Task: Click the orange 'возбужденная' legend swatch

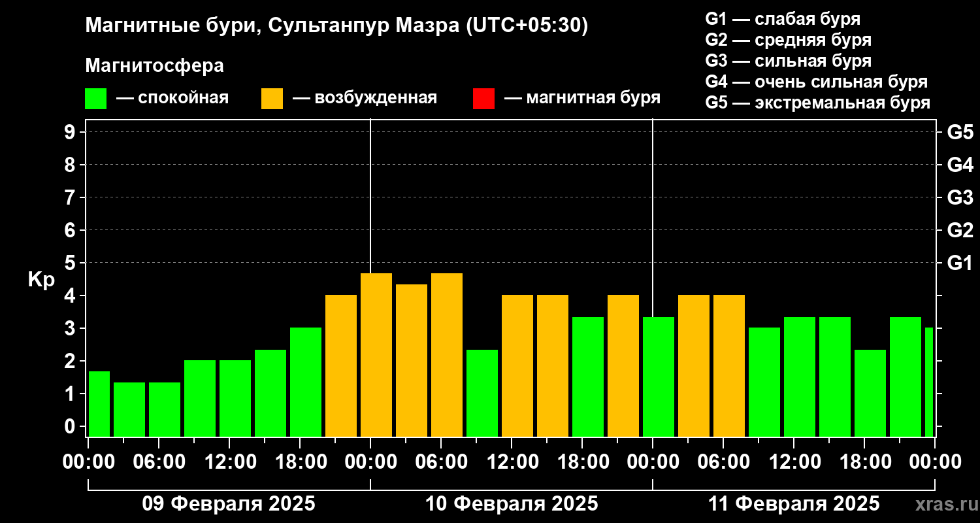Action: [x=272, y=99]
